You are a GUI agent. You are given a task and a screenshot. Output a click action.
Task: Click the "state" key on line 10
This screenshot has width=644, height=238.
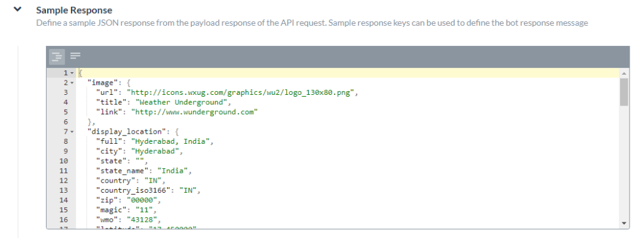[x=111, y=161]
